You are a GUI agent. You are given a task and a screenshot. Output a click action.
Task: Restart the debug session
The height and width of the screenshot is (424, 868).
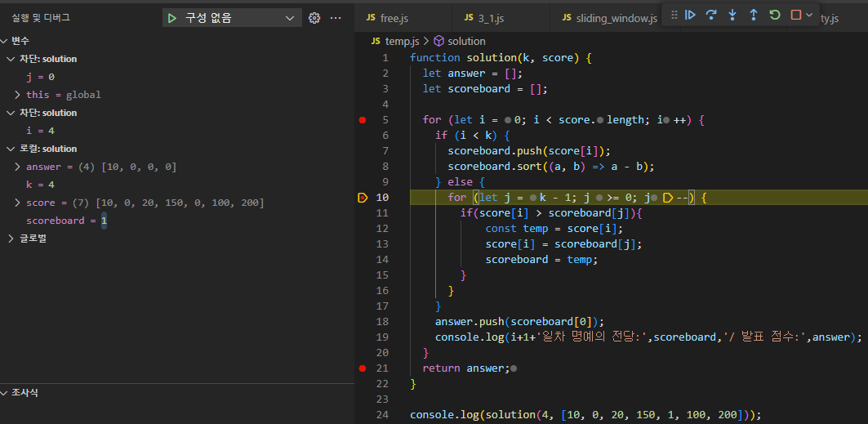[x=775, y=15]
